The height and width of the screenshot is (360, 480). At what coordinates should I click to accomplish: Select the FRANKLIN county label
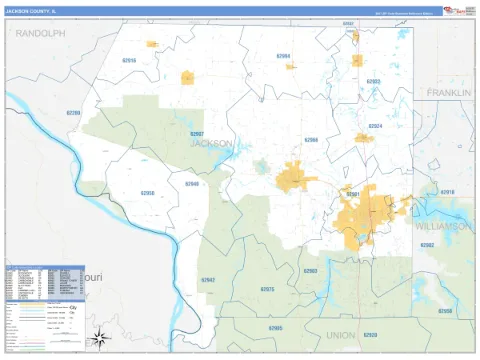pyautogui.click(x=449, y=93)
